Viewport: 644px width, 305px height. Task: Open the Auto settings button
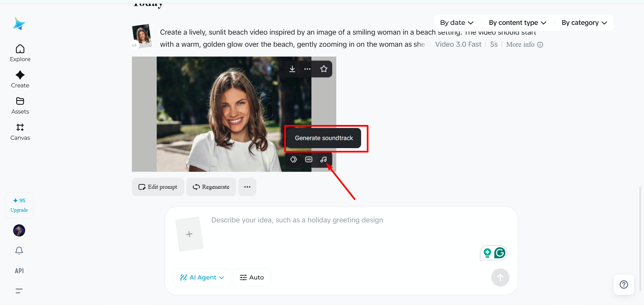click(252, 277)
